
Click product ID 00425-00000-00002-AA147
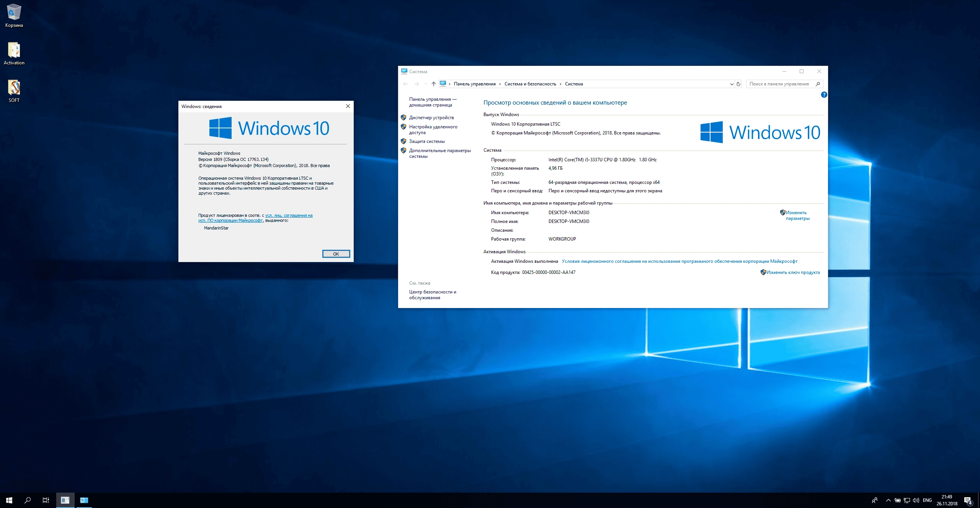[x=549, y=272]
